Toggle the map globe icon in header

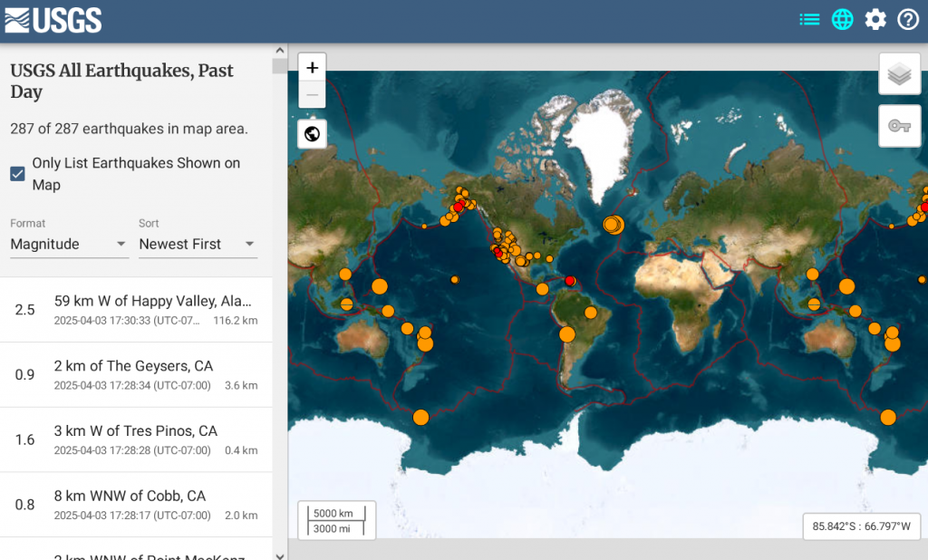coord(842,20)
